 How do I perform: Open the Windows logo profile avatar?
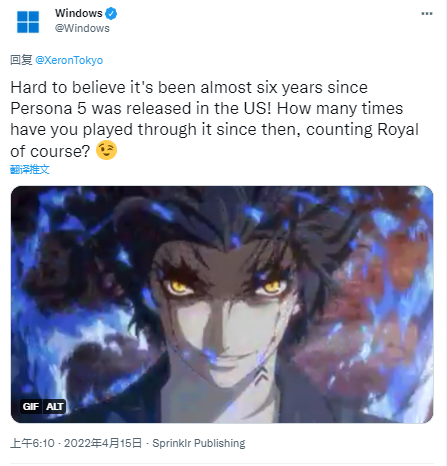coord(28,22)
